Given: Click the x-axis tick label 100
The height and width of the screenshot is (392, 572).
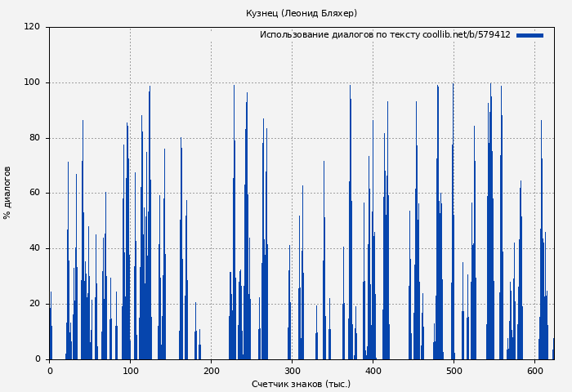Looking at the screenshot, I should pos(130,371).
